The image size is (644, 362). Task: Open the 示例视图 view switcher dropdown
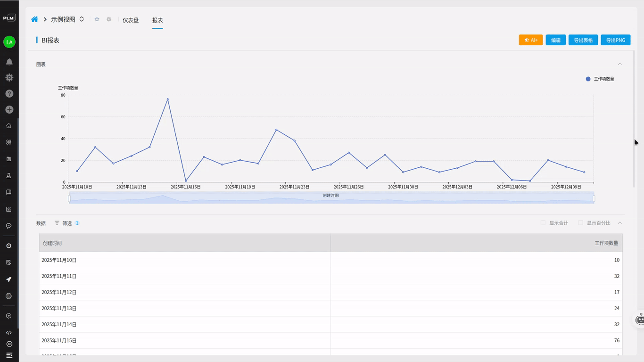click(82, 19)
